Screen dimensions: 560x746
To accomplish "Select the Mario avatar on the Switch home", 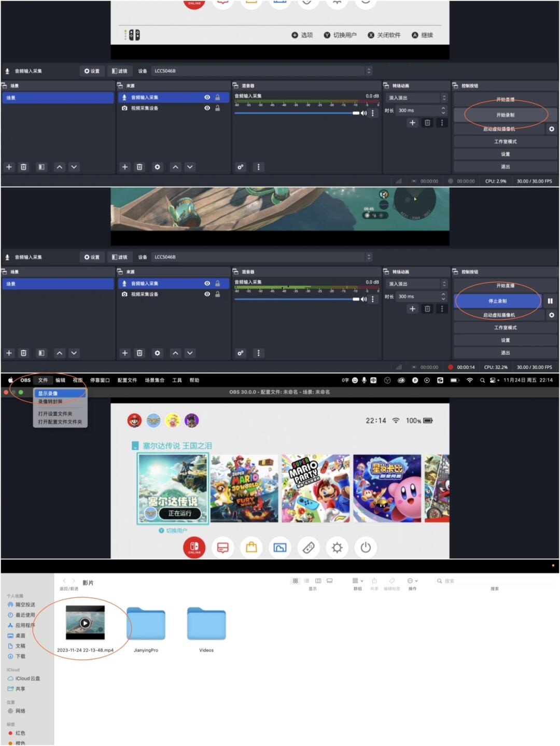I will 134,420.
